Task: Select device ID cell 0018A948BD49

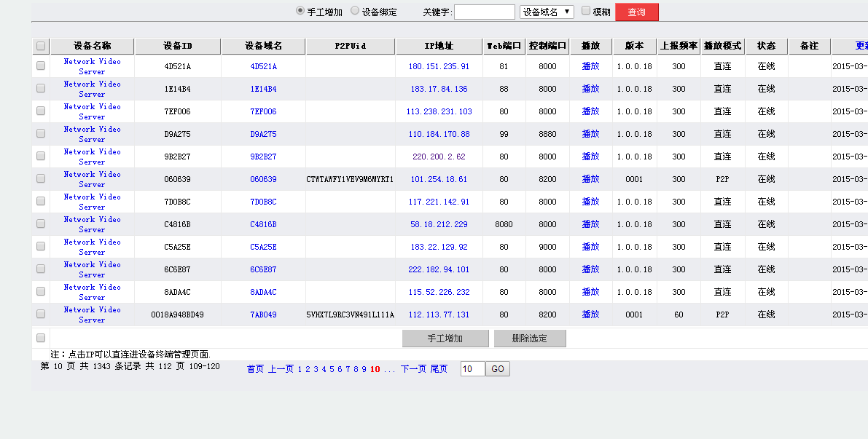Action: pos(177,315)
